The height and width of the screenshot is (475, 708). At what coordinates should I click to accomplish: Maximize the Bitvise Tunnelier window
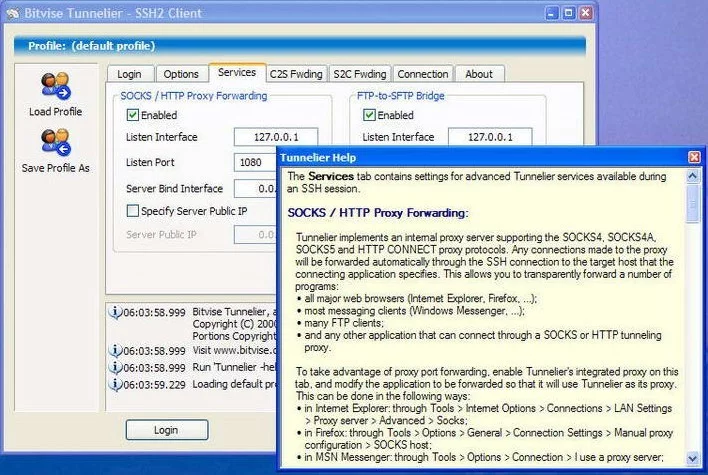[568, 13]
